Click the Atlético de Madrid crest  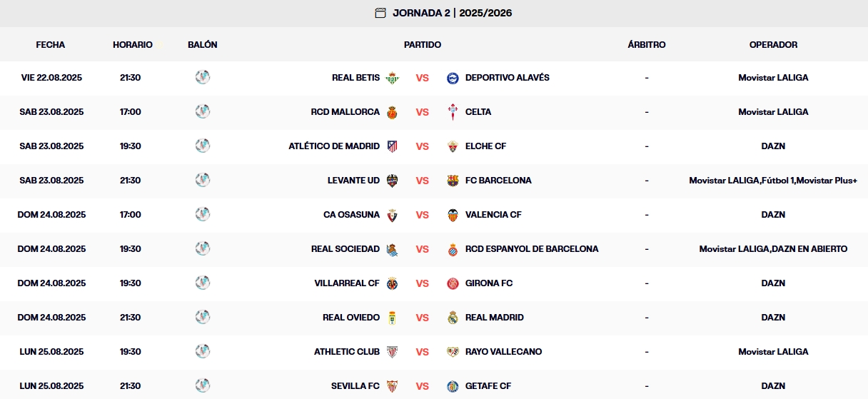click(392, 146)
